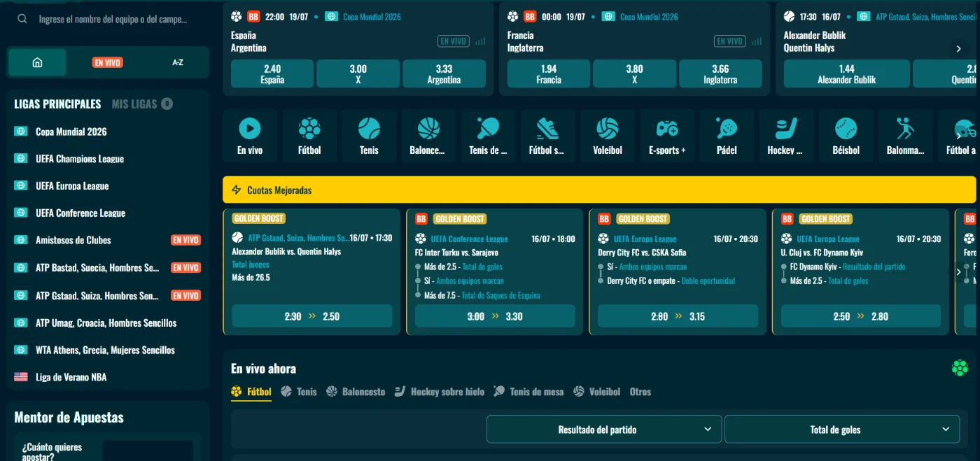Pick the boosted 2.50 odds on Bublik vs Halys
This screenshot has height=461, width=980.
(312, 316)
